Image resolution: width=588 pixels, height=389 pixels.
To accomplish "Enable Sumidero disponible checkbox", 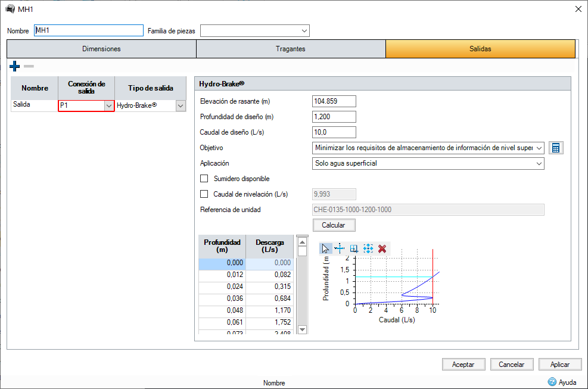I will click(x=204, y=179).
